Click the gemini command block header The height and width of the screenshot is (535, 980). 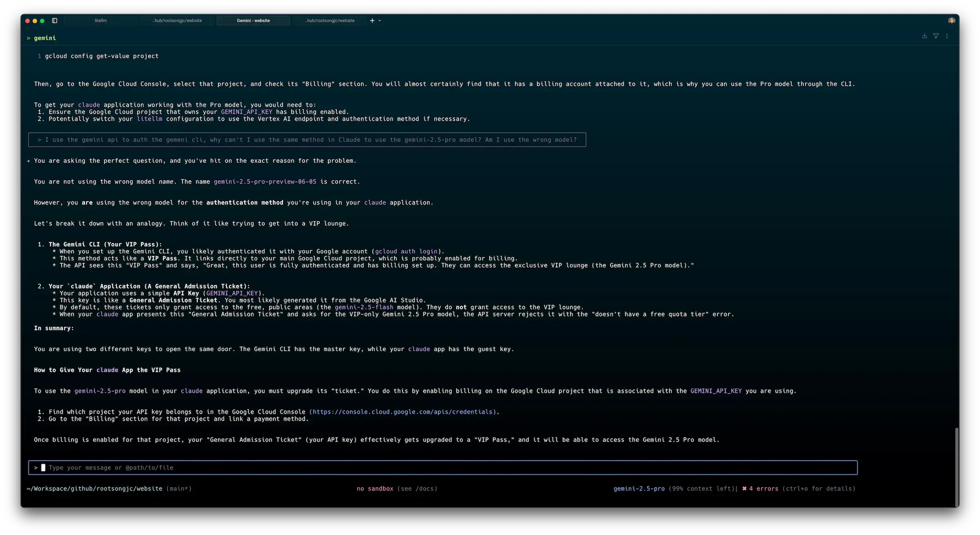point(45,38)
